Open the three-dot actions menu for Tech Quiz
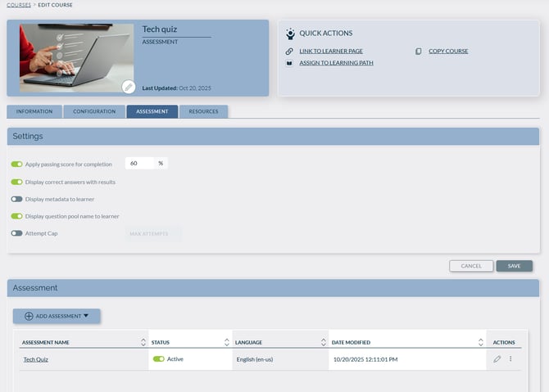The height and width of the screenshot is (392, 549). 510,358
